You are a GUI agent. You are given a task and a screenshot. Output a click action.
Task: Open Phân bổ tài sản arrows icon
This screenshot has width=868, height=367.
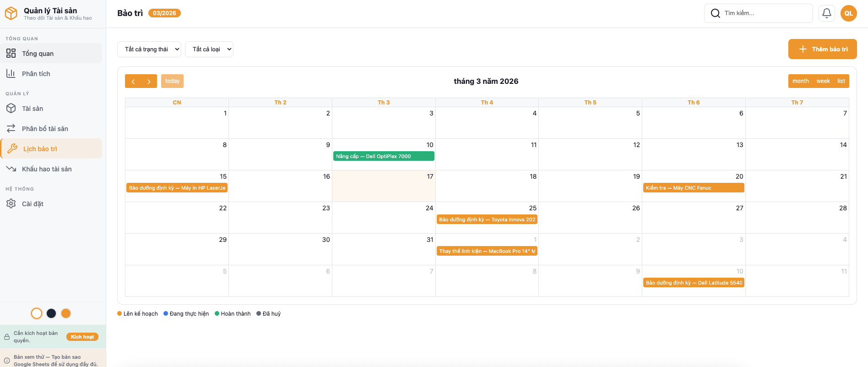tap(11, 129)
